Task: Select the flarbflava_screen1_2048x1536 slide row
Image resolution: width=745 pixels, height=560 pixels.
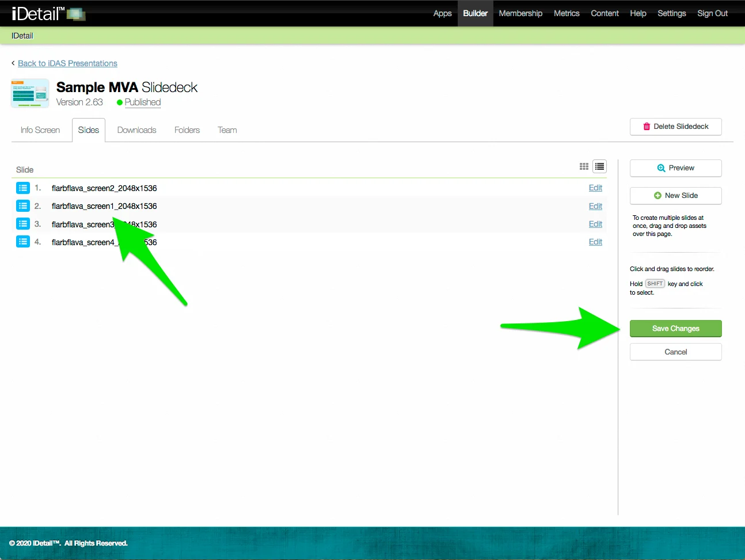Action: click(309, 206)
